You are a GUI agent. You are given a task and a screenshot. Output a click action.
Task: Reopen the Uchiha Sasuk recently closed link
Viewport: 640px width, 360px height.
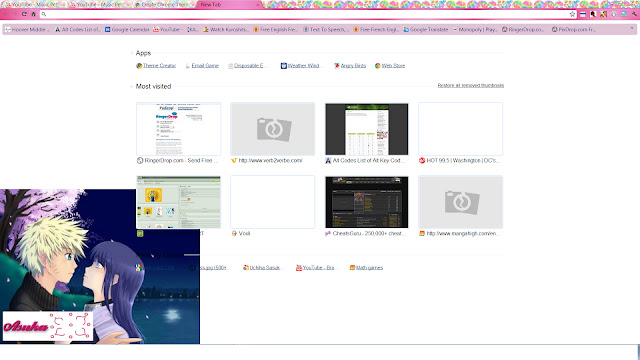[261, 268]
